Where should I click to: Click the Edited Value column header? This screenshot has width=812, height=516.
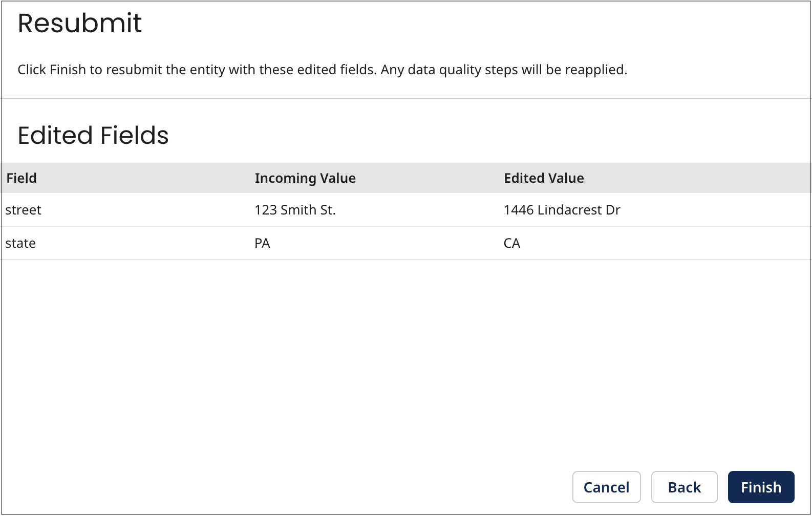click(x=544, y=178)
